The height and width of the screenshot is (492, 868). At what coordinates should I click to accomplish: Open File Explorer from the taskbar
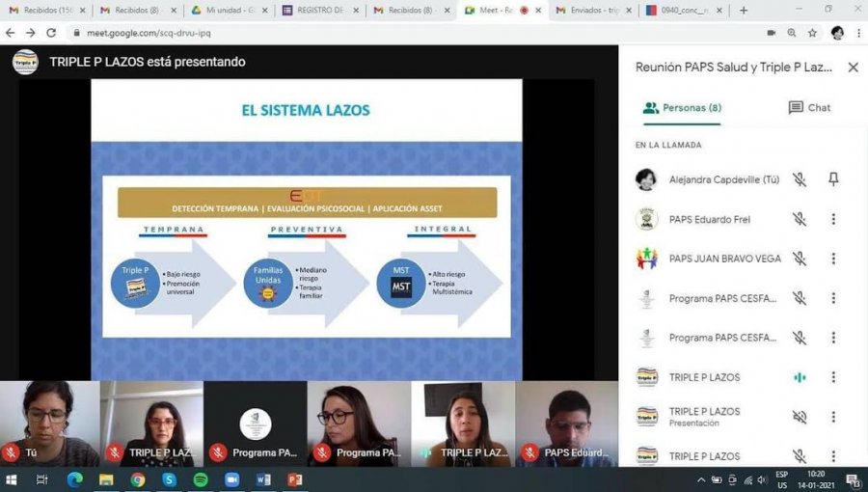coord(106,479)
